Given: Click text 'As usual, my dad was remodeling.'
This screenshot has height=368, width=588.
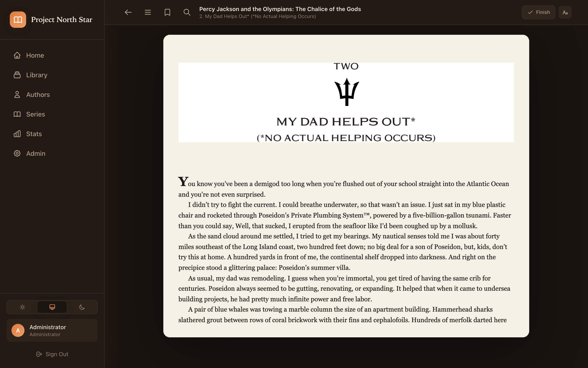Looking at the screenshot, I should coord(237,278).
